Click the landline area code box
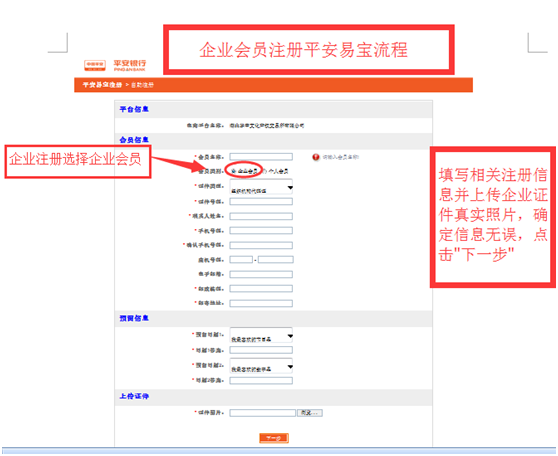The height and width of the screenshot is (456, 558). tap(241, 260)
